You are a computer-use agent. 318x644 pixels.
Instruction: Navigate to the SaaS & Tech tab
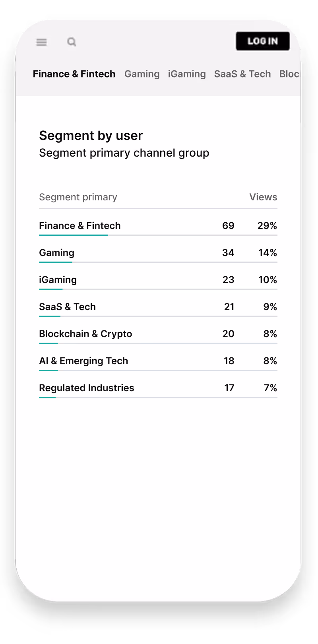click(242, 74)
